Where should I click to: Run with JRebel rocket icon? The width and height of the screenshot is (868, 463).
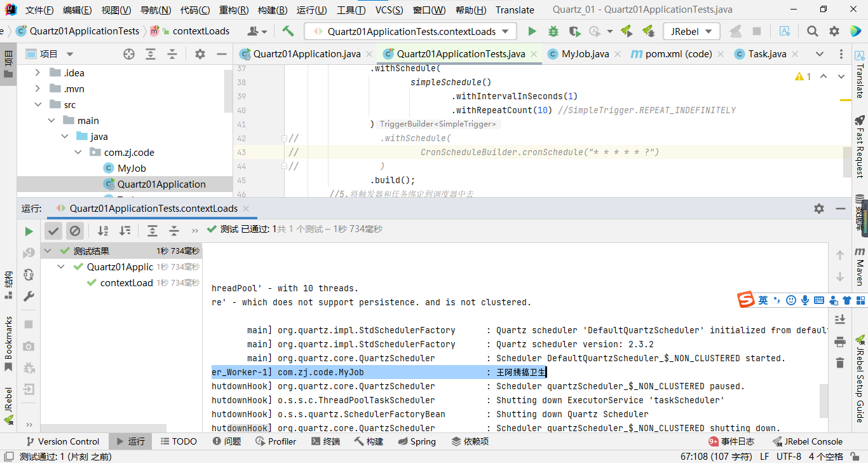pos(627,31)
